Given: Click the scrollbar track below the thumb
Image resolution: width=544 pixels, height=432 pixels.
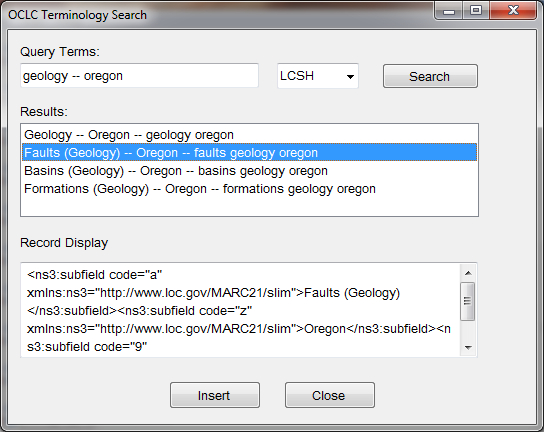Looking at the screenshot, I should coord(468,330).
